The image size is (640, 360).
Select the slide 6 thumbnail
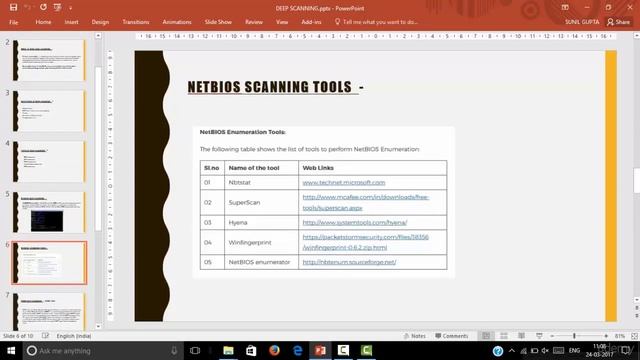(49, 263)
